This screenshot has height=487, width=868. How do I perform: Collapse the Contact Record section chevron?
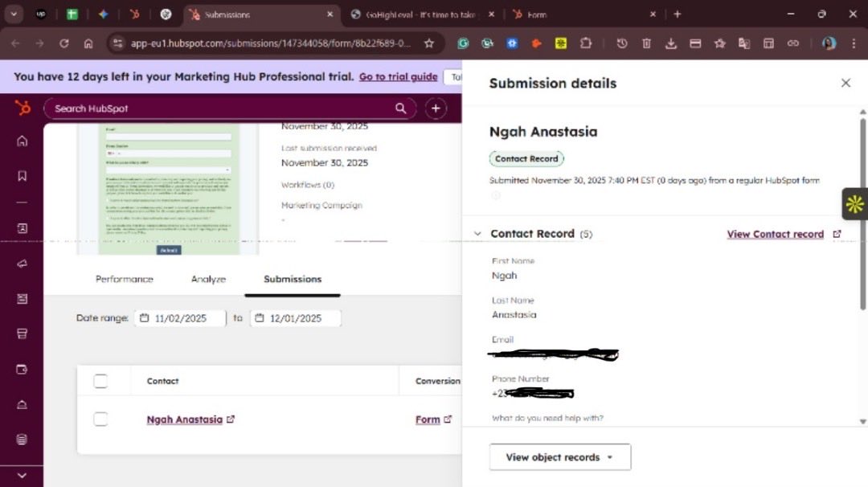(477, 234)
